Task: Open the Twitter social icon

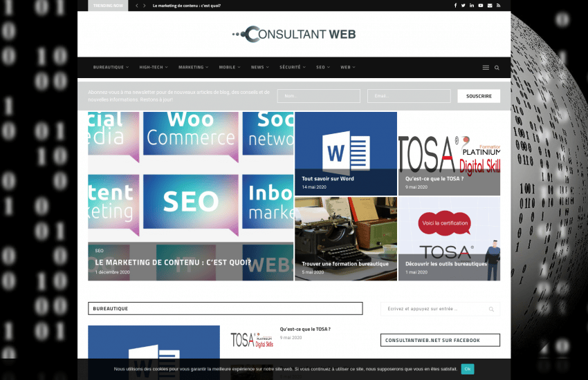Action: coord(463,6)
